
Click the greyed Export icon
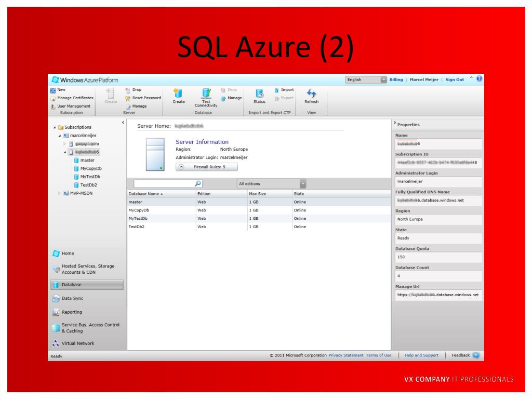277,98
